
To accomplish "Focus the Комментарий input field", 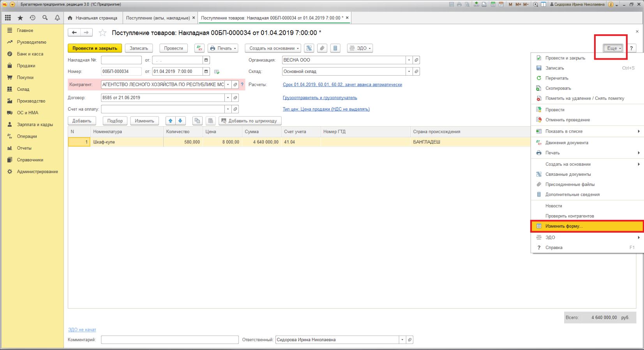I will pos(170,340).
